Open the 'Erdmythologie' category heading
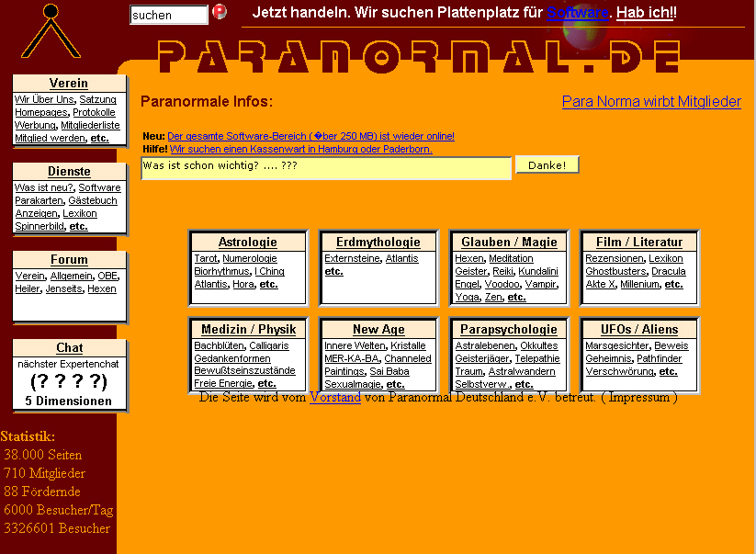The image size is (756, 554). click(x=378, y=242)
